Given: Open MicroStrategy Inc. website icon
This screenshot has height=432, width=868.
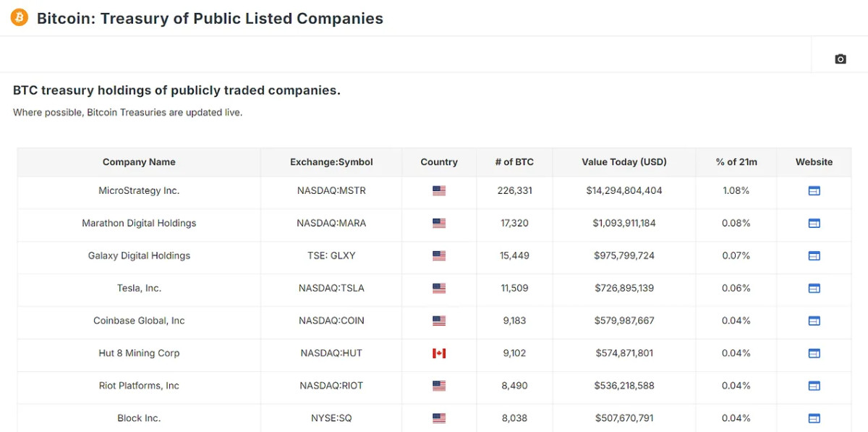Looking at the screenshot, I should pos(814,191).
